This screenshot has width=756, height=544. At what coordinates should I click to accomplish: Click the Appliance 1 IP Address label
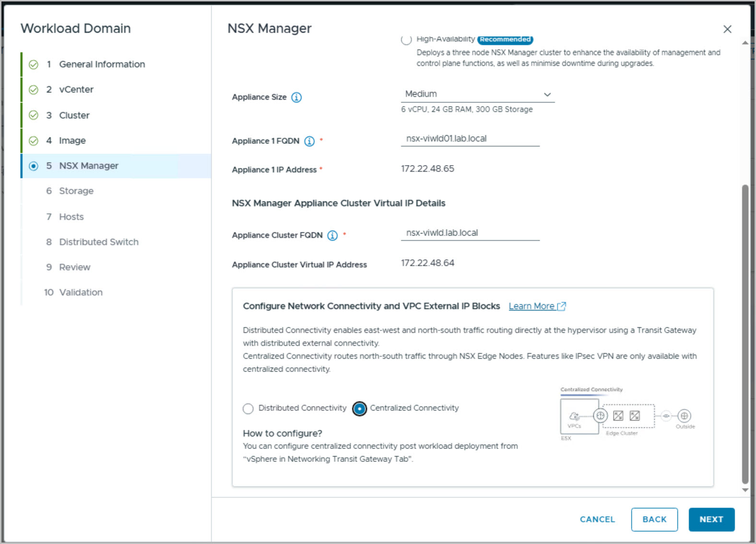click(x=274, y=170)
